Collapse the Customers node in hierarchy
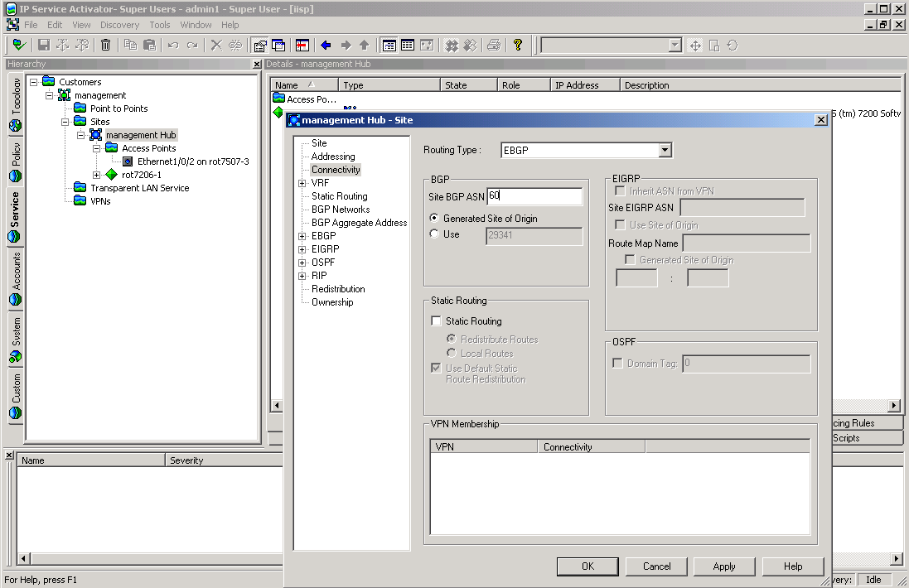The height and width of the screenshot is (588, 909). [x=34, y=82]
